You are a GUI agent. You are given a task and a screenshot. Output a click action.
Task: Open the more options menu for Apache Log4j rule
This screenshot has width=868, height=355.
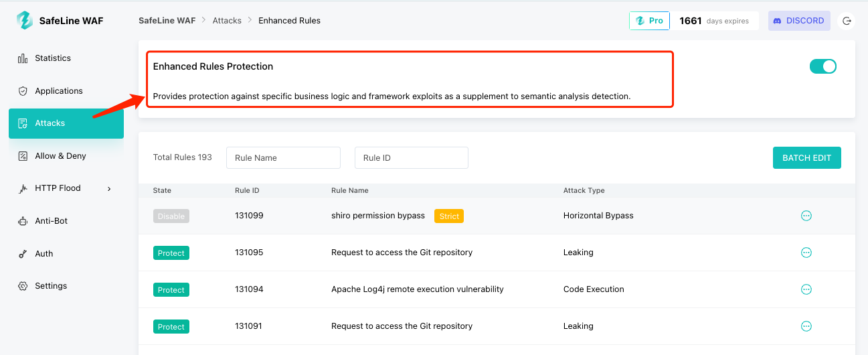[806, 289]
